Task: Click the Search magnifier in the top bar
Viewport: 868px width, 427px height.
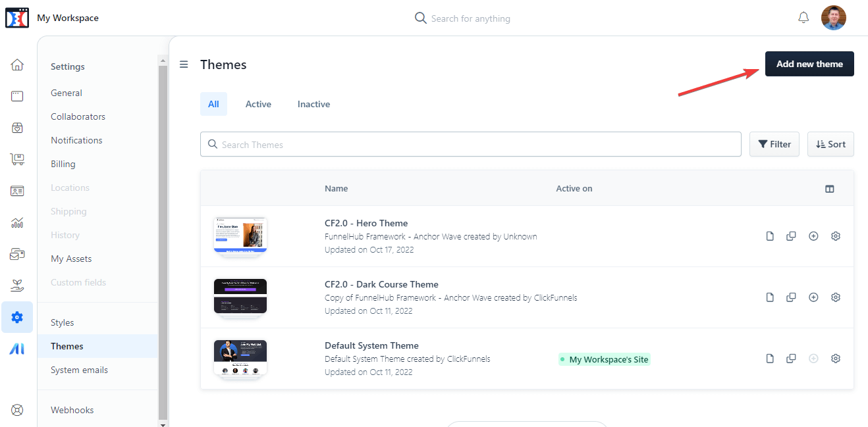Action: [x=420, y=18]
